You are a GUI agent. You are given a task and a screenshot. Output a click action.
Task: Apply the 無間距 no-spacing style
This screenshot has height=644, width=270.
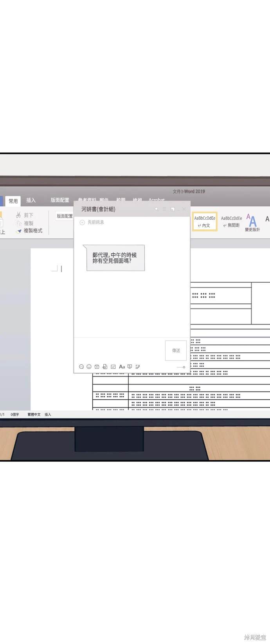point(231,222)
